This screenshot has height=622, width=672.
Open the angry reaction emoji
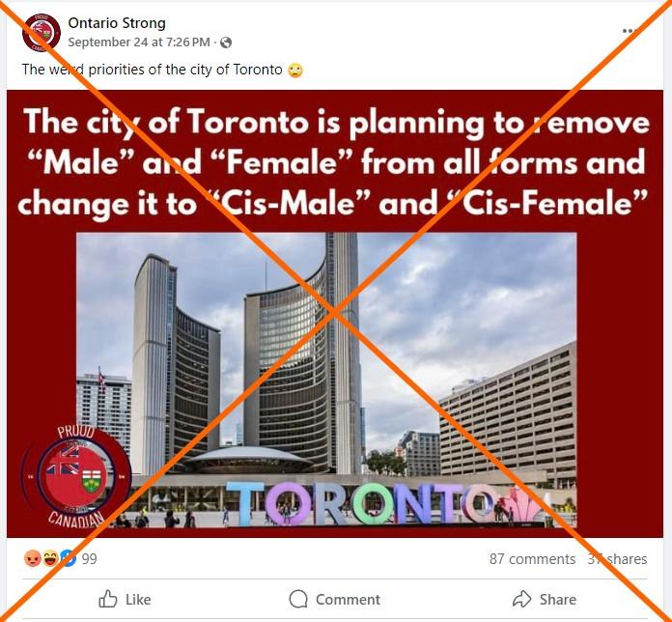(33, 558)
